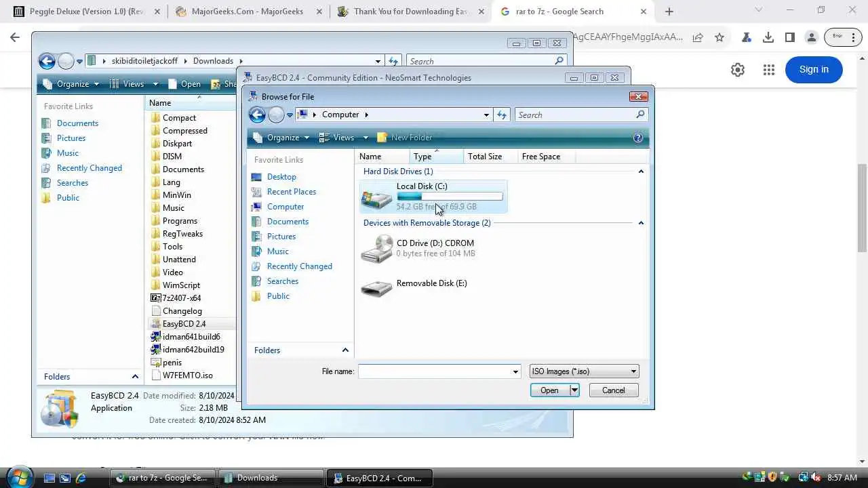The image size is (868, 488).
Task: Select the Removable Disk (E:) icon
Action: (x=377, y=288)
